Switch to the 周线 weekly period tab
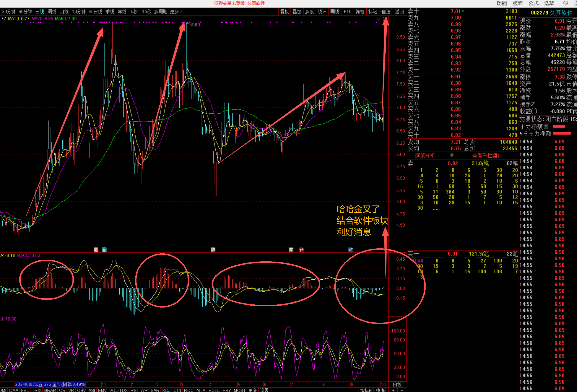This screenshot has height=392, width=577. [x=52, y=12]
